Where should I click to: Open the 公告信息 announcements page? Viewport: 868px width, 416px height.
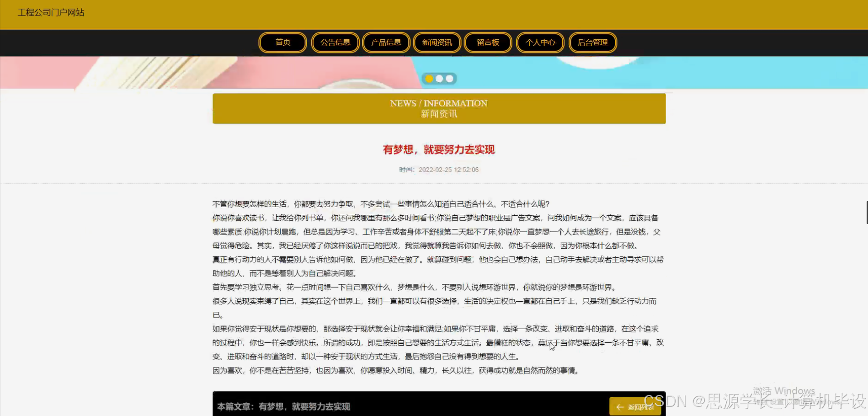[x=335, y=43]
